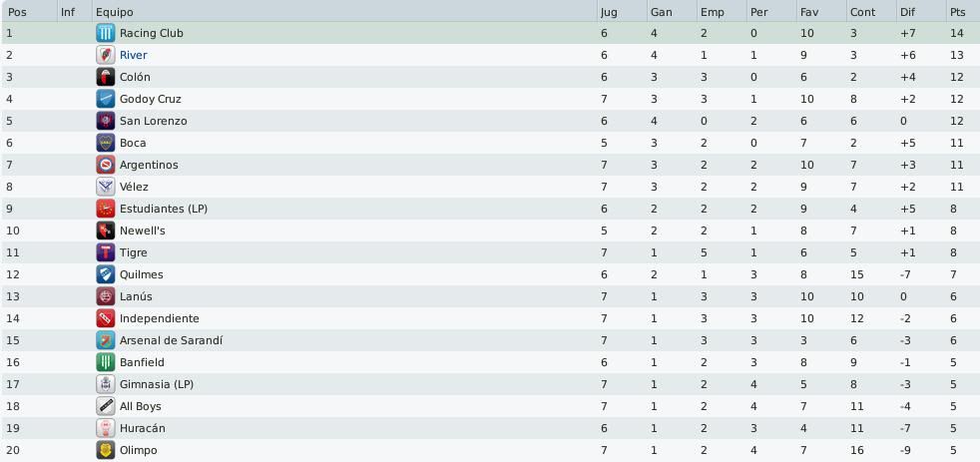
Task: Select the Huracán row in standings
Action: click(x=490, y=428)
